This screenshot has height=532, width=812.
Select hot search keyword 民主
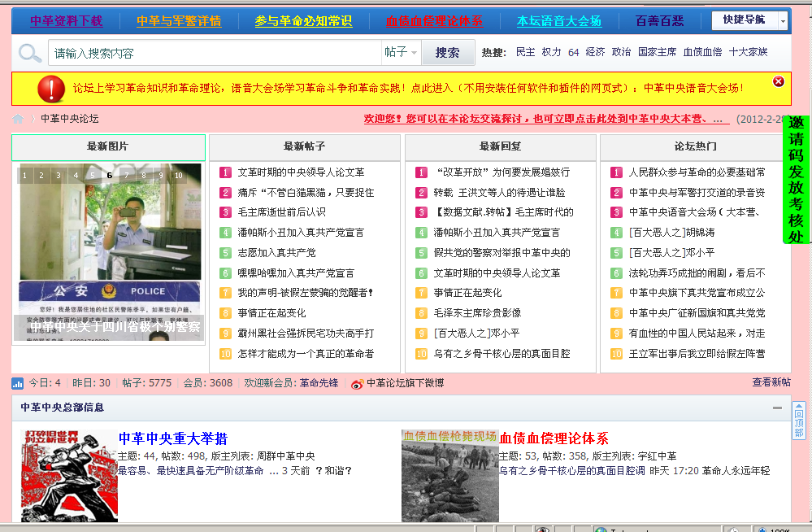tap(526, 52)
